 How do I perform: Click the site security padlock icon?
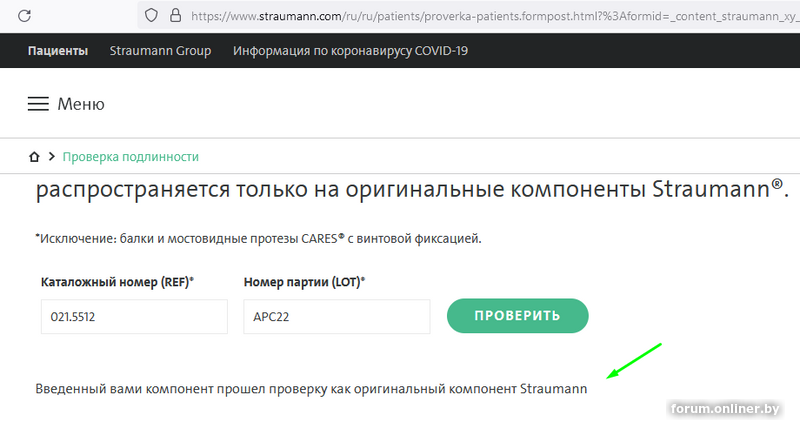point(176,15)
